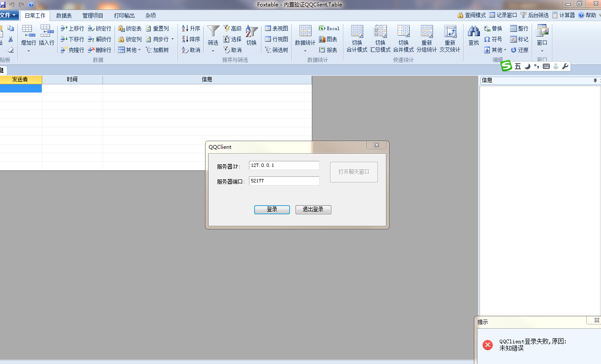Expand the 筛选 dropdown arrow
Screen dimensions: 601x364
click(213, 51)
